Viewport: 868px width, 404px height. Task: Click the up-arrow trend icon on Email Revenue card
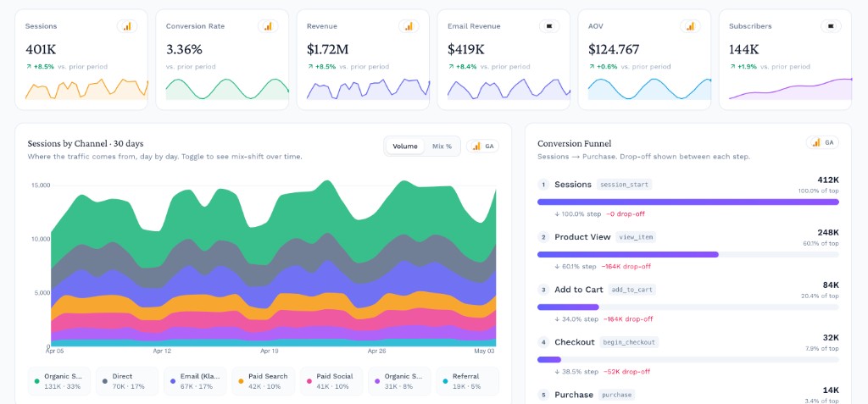click(x=450, y=66)
